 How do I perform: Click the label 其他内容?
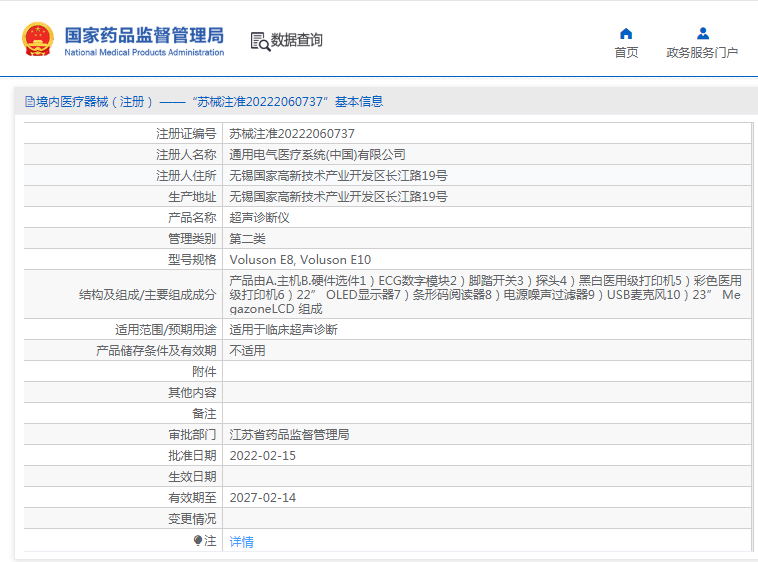pyautogui.click(x=192, y=392)
